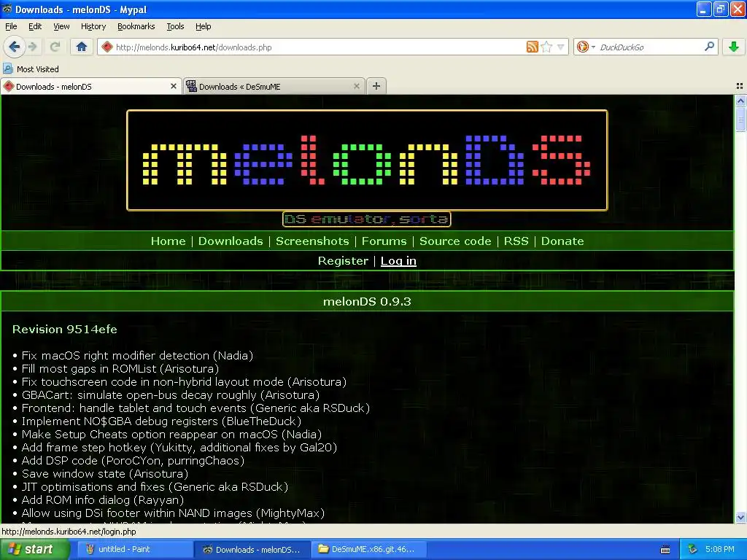Click the Forward arrow button
This screenshot has width=747, height=560.
tap(33, 47)
